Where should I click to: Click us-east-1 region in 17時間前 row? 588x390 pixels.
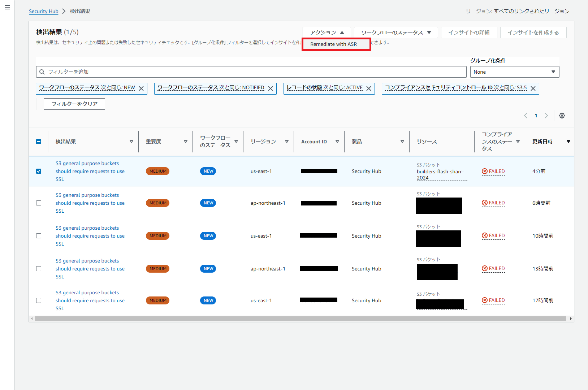click(261, 300)
